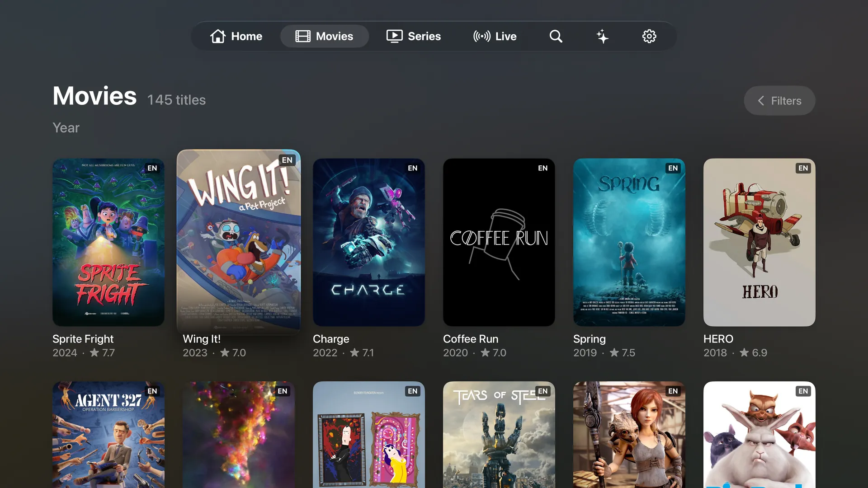Image resolution: width=868 pixels, height=488 pixels.
Task: Open the two framed paintings poster
Action: [369, 435]
